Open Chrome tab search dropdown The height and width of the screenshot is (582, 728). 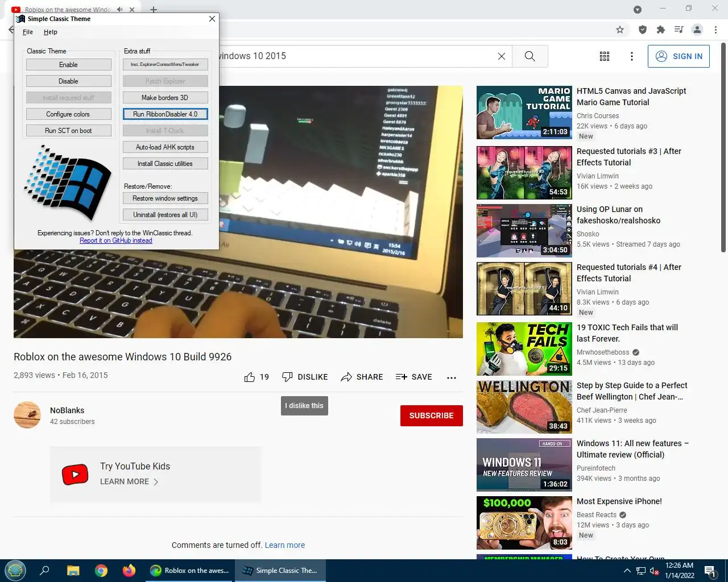coord(638,10)
